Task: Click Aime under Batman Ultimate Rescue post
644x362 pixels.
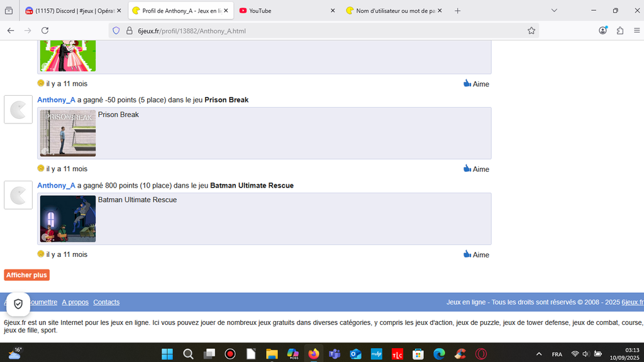Action: point(476,254)
